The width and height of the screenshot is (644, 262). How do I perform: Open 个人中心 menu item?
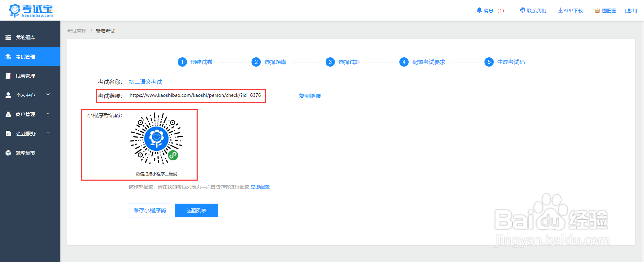30,95
